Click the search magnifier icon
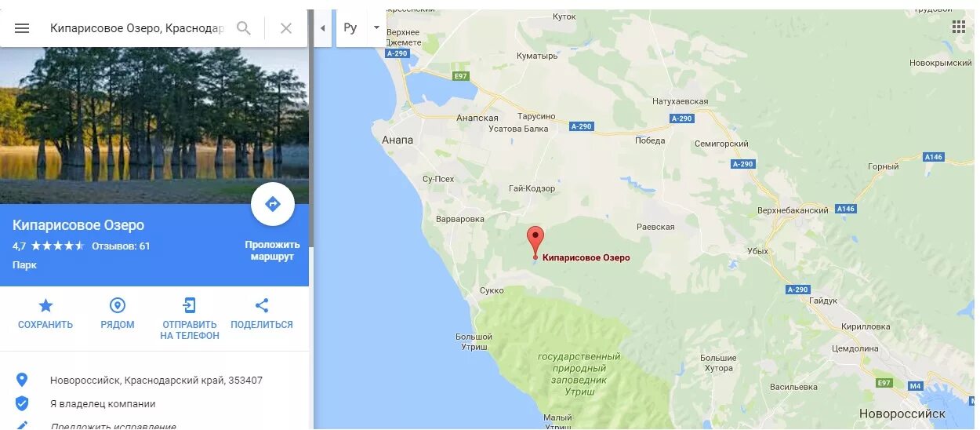The height and width of the screenshot is (430, 980). click(244, 28)
